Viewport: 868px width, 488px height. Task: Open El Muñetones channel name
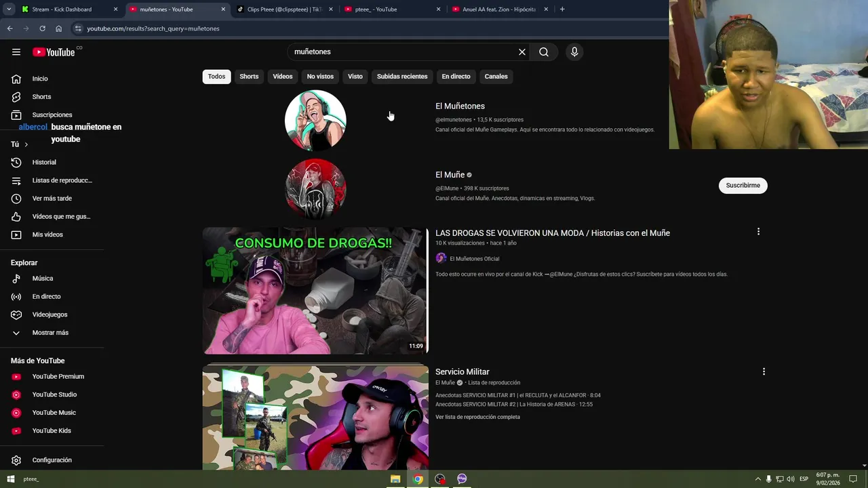(460, 106)
